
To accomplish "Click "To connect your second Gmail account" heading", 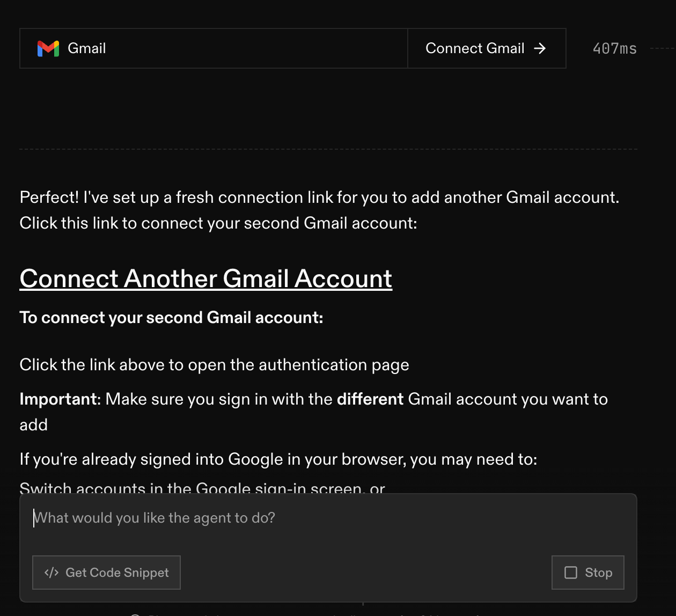I will pyautogui.click(x=172, y=318).
